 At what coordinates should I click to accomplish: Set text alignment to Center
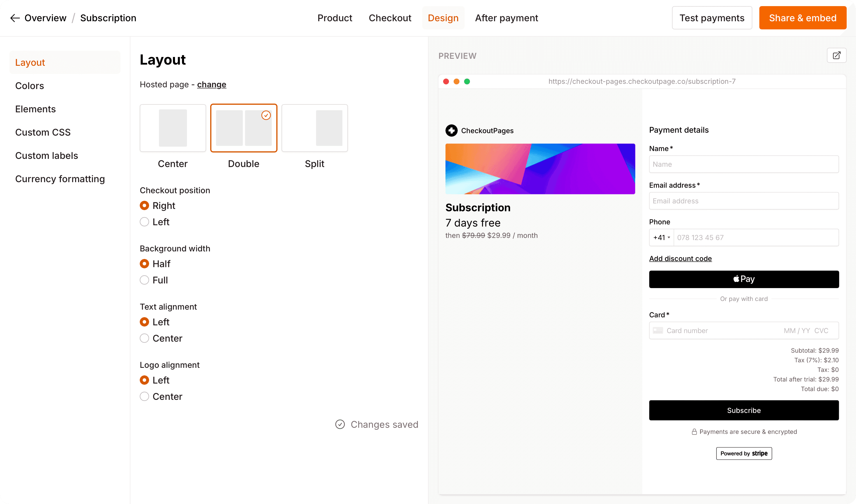coord(144,338)
